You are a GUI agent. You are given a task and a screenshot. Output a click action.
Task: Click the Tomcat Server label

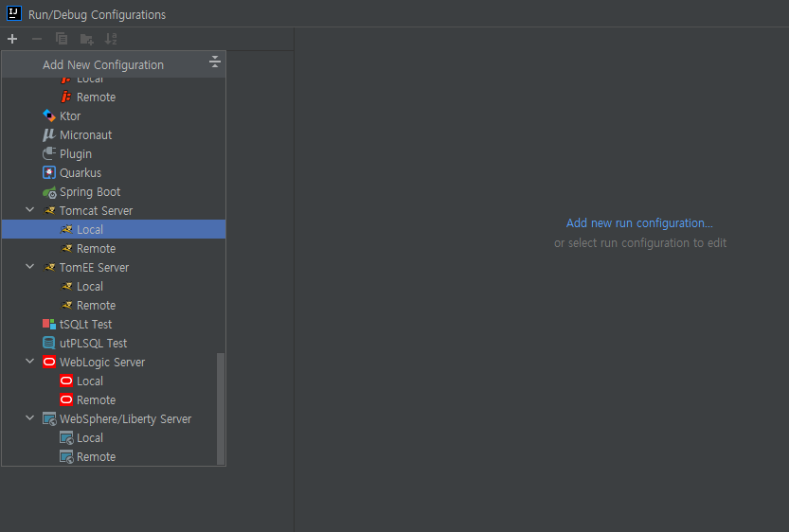[96, 211]
